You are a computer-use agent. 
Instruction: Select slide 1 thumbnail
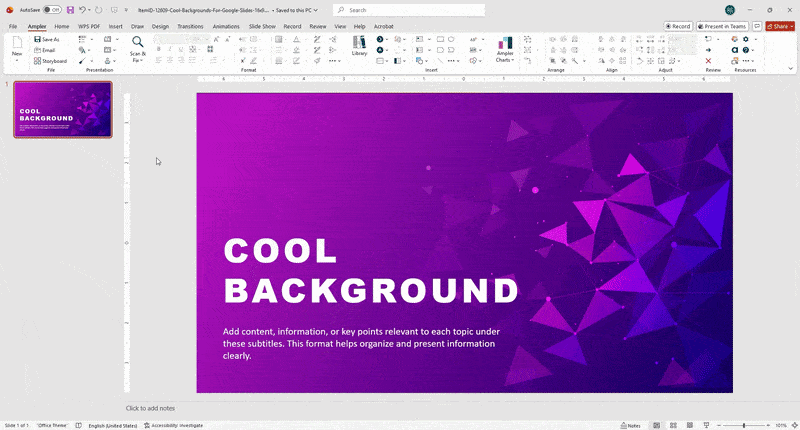(63, 109)
